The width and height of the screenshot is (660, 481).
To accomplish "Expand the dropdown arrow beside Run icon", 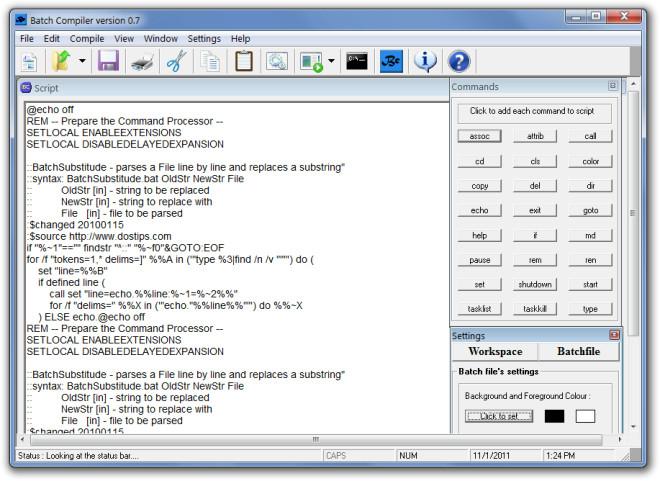I will pyautogui.click(x=332, y=61).
